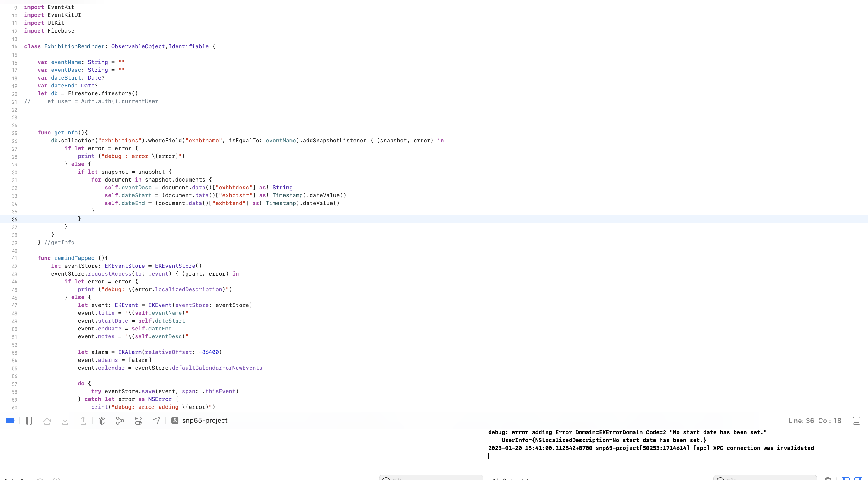Click the ExhibitionReminder class name
This screenshot has height=480, width=868.
tap(74, 46)
